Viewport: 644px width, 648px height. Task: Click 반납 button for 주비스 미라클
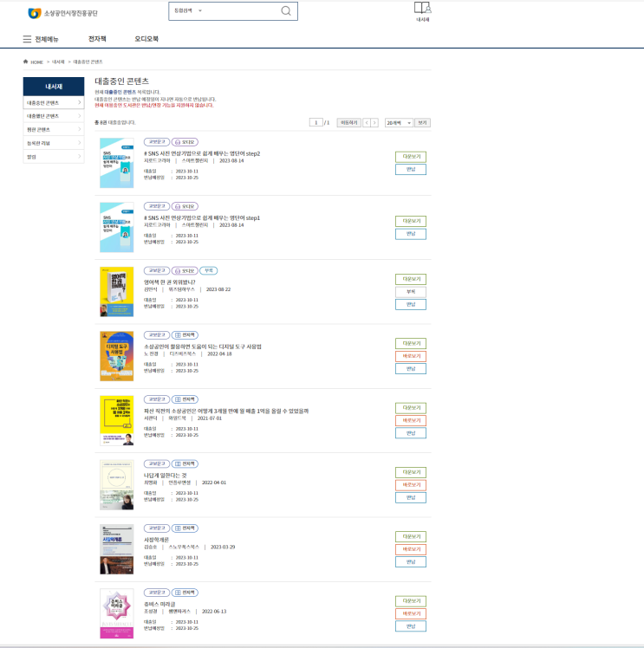[x=411, y=626]
